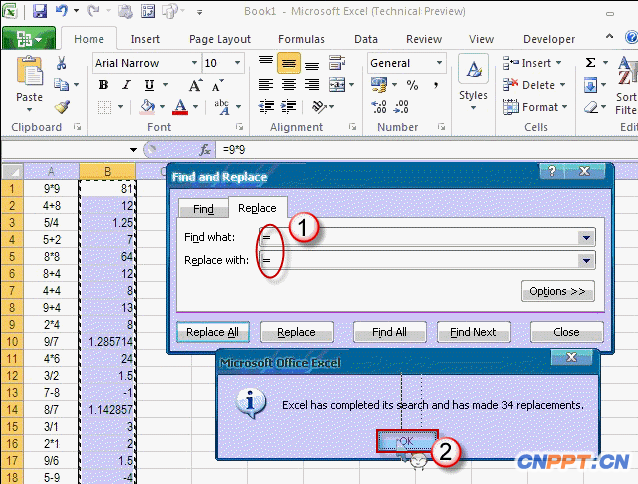Expand the Font size dropdown
Screen dimensions: 638x484
238,63
